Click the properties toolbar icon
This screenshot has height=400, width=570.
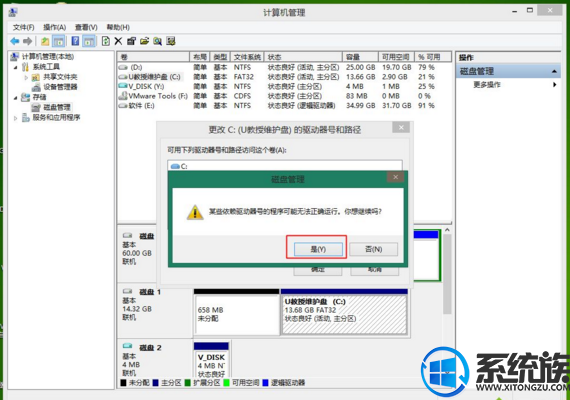tap(131, 41)
